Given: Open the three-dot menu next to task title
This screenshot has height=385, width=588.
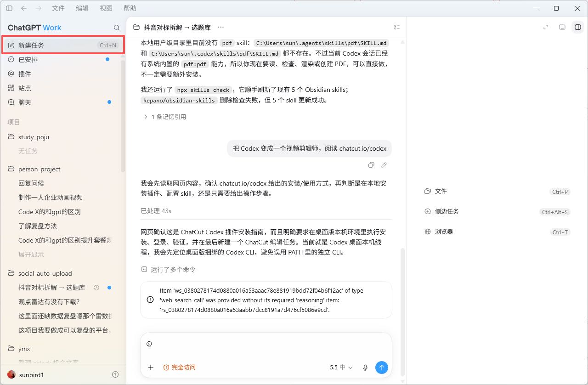Looking at the screenshot, I should (221, 28).
